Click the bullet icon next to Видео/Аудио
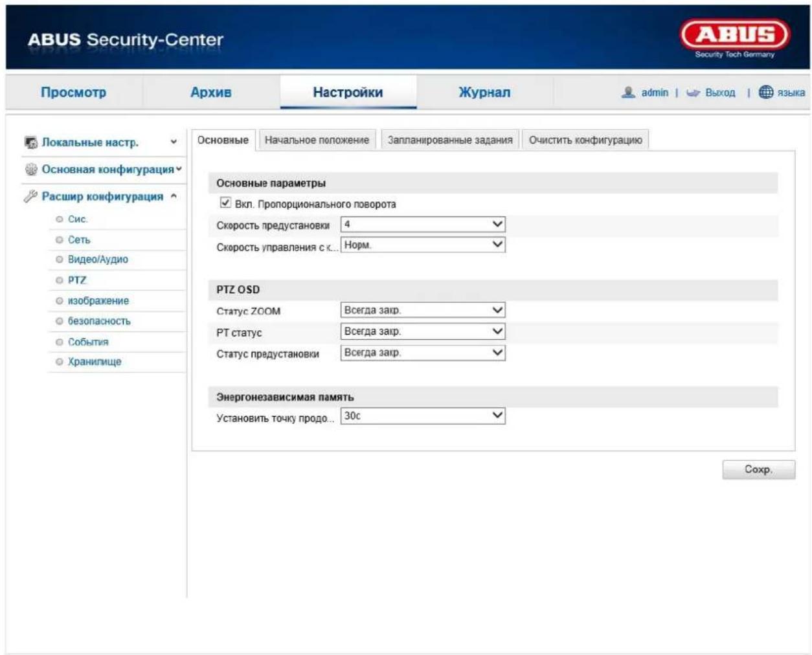Image resolution: width=812 pixels, height=655 pixels. tap(60, 260)
